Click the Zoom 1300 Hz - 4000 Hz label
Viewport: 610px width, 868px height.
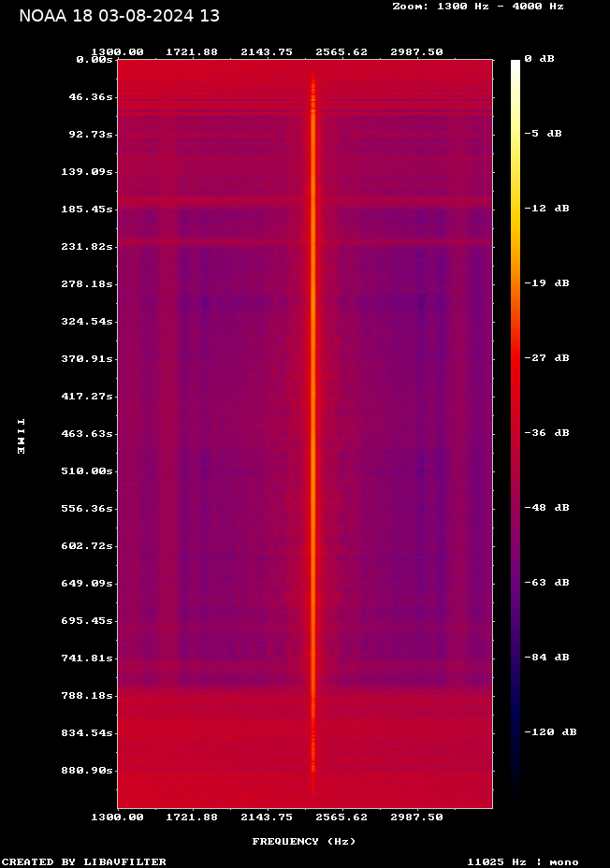pyautogui.click(x=477, y=6)
